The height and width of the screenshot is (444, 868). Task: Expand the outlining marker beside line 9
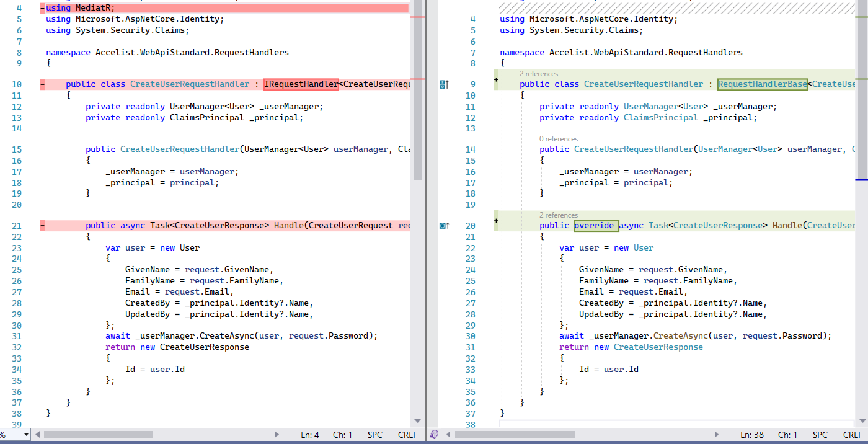click(496, 80)
